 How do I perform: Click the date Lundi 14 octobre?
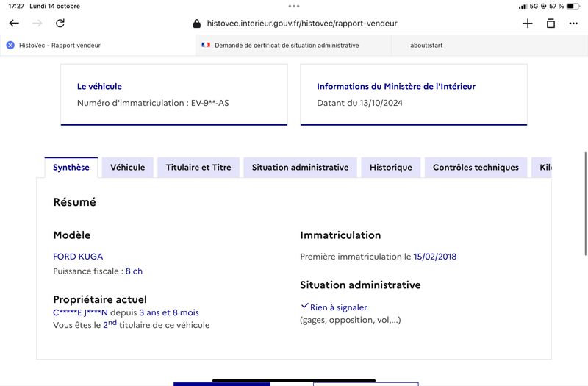54,6
